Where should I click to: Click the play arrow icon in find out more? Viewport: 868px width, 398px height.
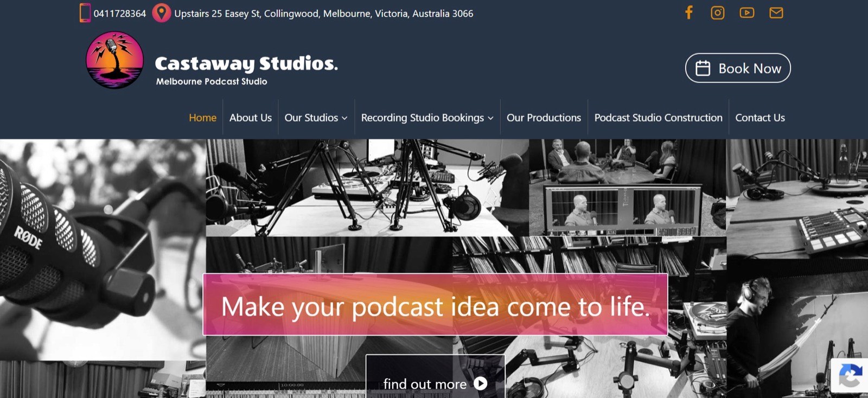coord(481,383)
